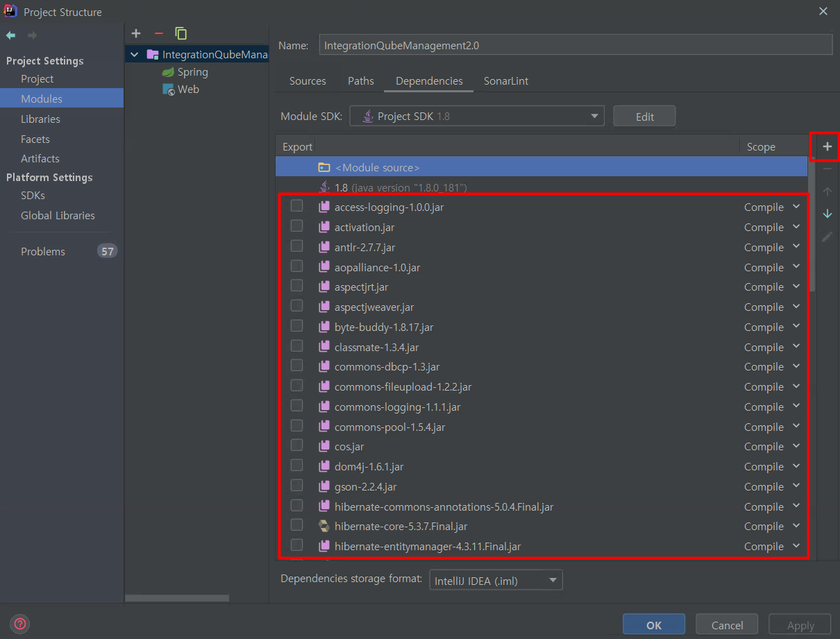Click the dom4j-1.6.1.jar library icon
Image resolution: width=840 pixels, height=639 pixels.
click(324, 466)
